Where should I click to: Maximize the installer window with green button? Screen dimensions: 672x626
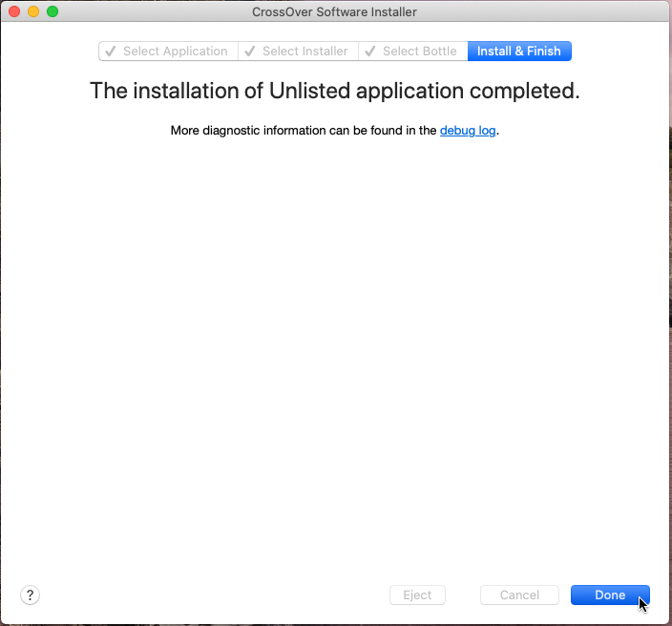52,11
